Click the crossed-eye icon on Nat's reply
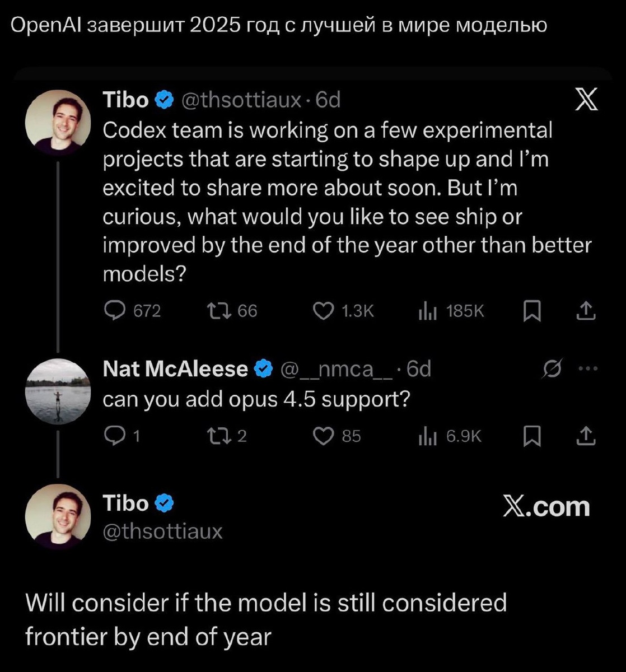This screenshot has width=626, height=672. [551, 368]
